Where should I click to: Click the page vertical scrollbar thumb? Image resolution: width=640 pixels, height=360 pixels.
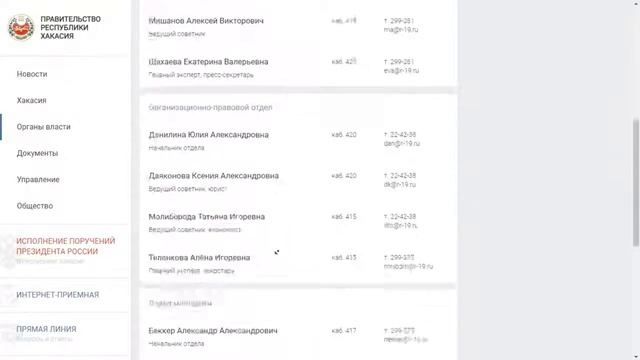[636, 182]
